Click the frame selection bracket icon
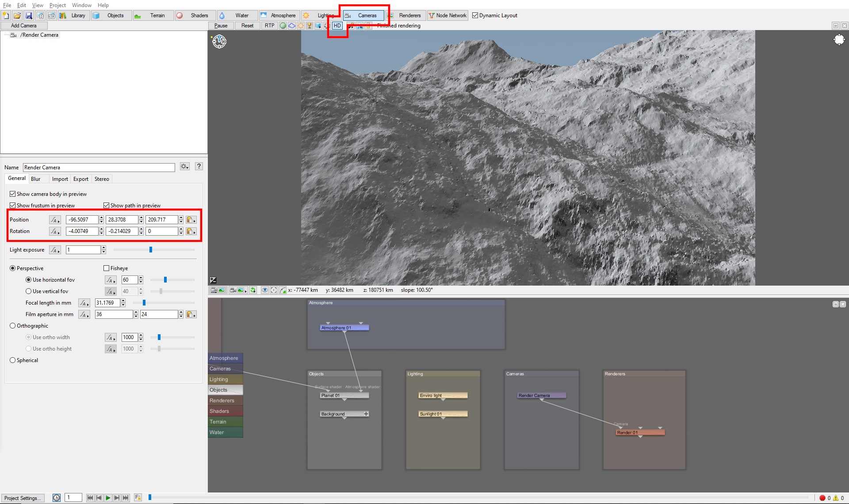The image size is (849, 504). tap(274, 290)
